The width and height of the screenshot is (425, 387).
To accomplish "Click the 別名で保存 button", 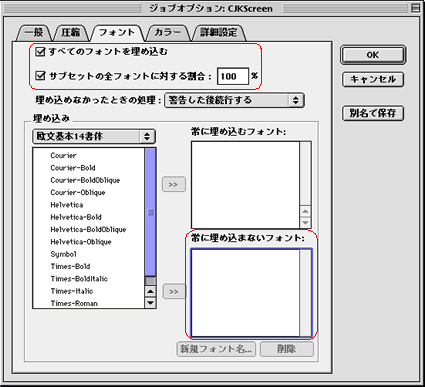I will (x=373, y=113).
